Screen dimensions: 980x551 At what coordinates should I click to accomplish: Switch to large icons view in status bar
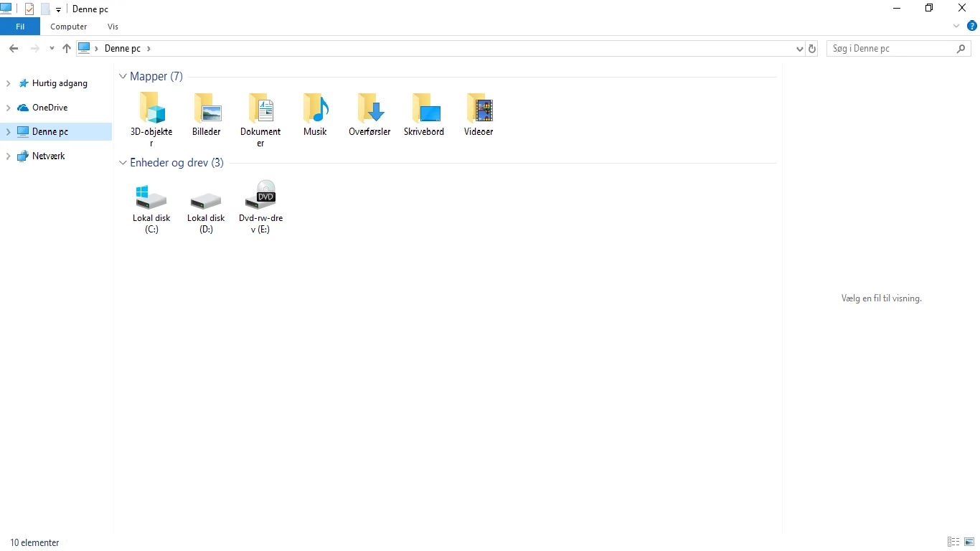(x=969, y=542)
